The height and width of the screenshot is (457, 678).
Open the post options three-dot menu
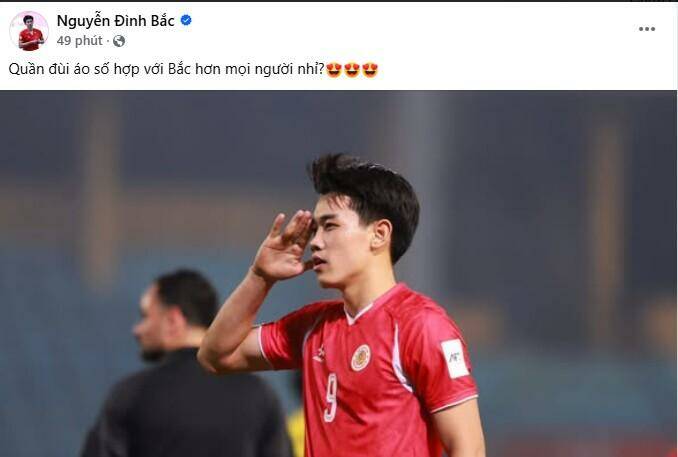pos(646,29)
